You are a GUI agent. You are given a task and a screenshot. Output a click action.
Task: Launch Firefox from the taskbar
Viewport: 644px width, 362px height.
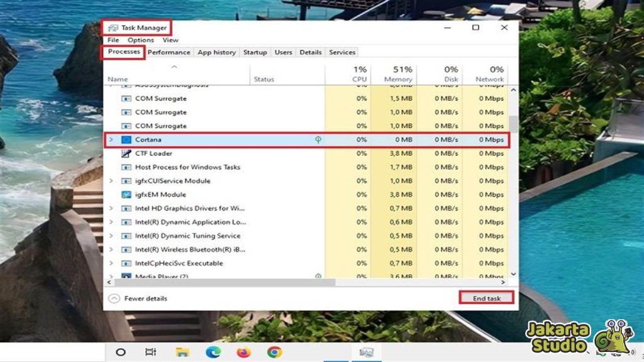coord(243,352)
